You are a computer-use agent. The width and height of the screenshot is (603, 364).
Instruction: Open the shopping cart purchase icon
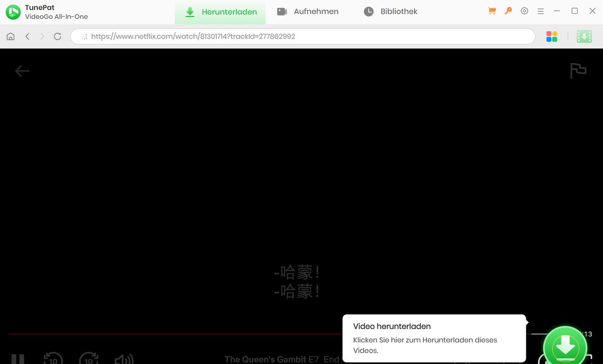click(x=492, y=11)
